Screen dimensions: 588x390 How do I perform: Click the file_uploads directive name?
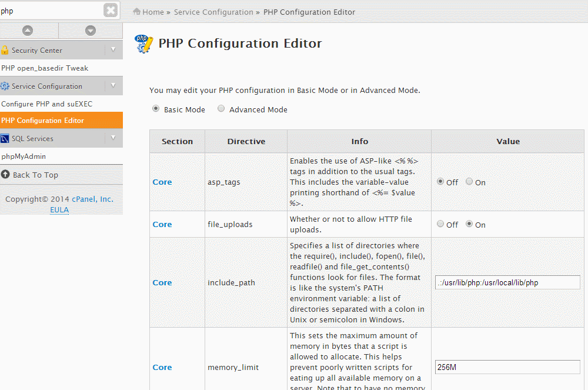(230, 224)
